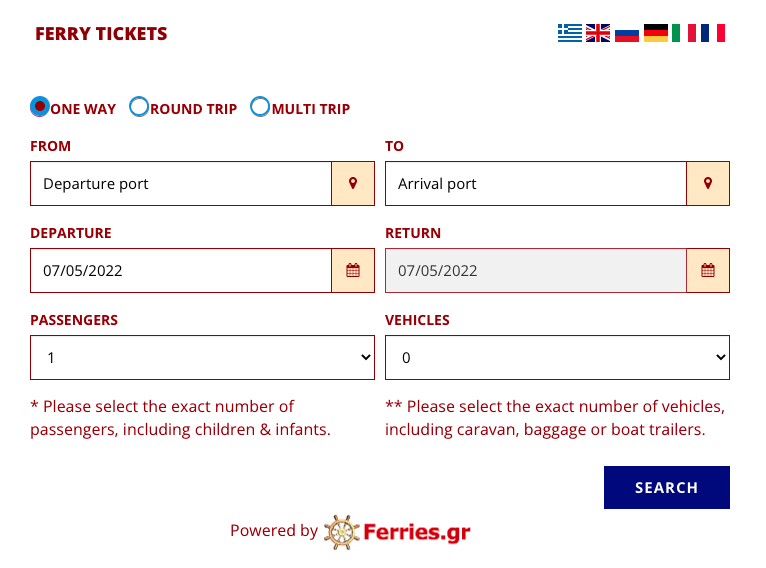Choose the Russian flag language option
This screenshot has width=766, height=568.
pos(627,33)
